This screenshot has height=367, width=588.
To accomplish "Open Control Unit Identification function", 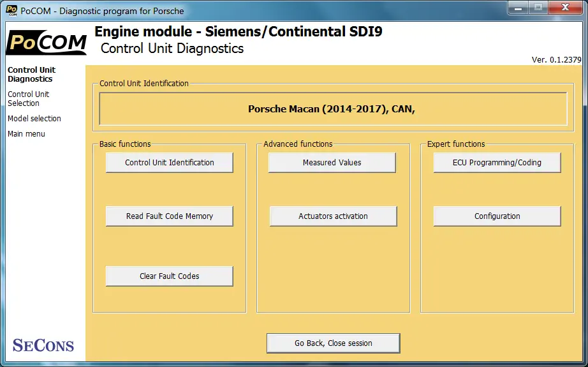I will pos(170,163).
